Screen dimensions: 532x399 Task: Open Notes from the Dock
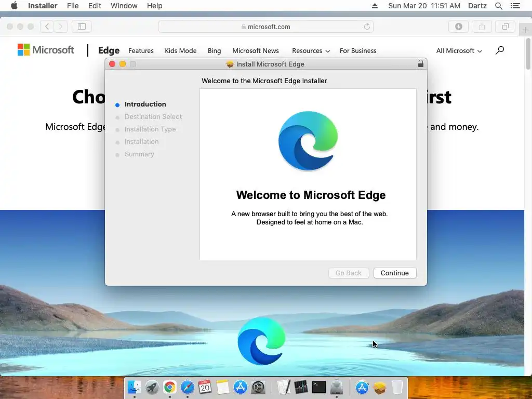point(222,387)
